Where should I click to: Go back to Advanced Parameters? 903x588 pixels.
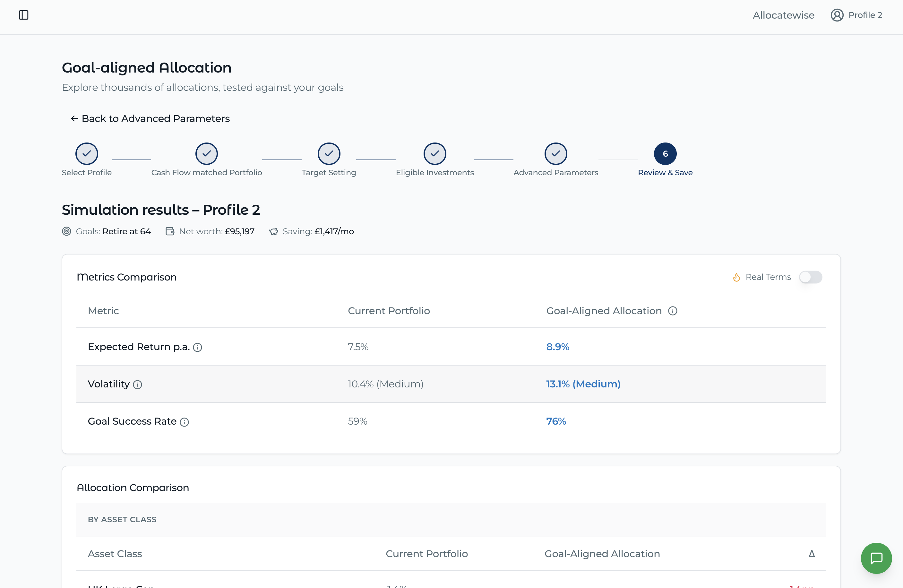tap(150, 118)
